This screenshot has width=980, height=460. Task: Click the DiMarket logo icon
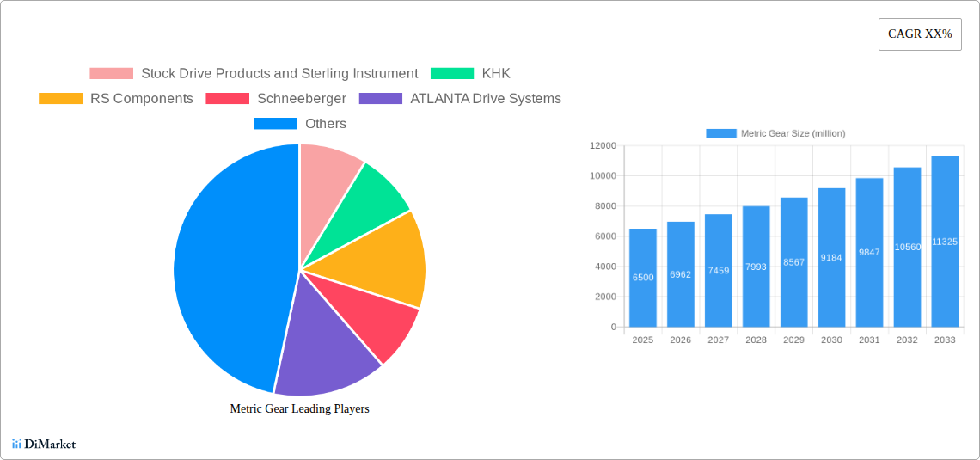coord(17,444)
